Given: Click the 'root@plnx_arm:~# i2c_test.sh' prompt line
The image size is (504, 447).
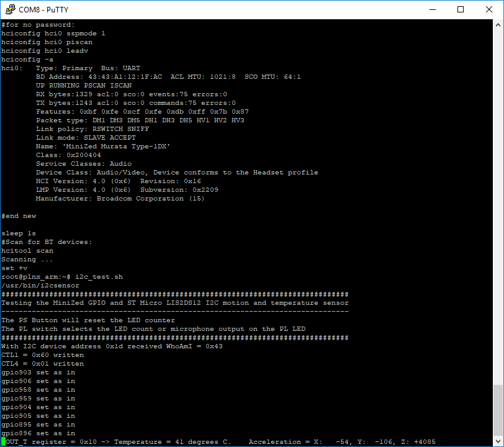Looking at the screenshot, I should [62, 276].
